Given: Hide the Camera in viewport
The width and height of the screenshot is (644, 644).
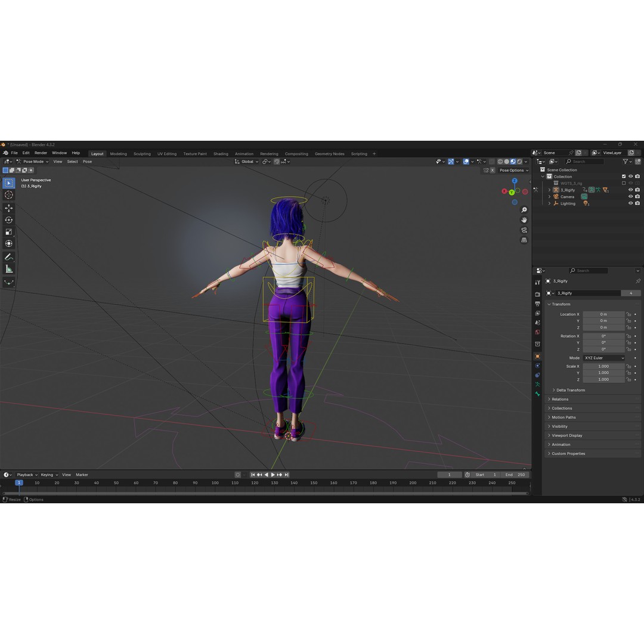Looking at the screenshot, I should 630,197.
